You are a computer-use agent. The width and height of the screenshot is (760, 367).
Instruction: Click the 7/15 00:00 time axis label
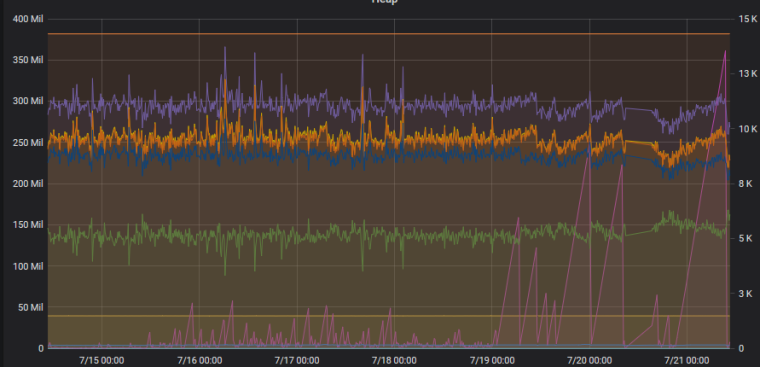pyautogui.click(x=102, y=361)
